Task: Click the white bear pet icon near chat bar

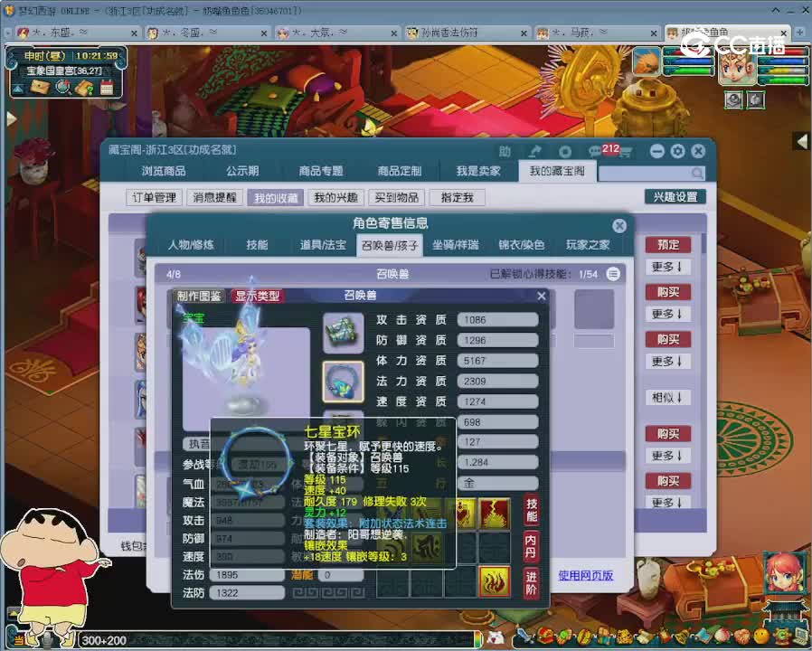Action: click(496, 637)
